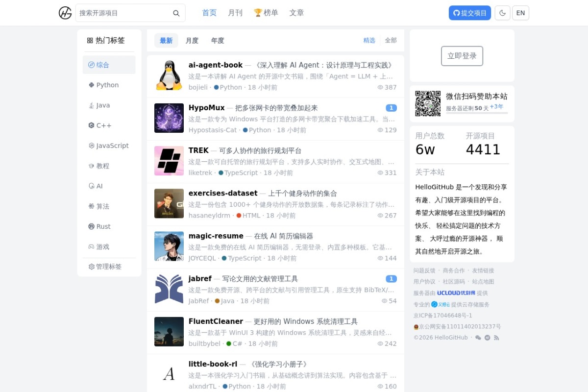
Task: Click the magnifier search icon
Action: pyautogui.click(x=176, y=13)
